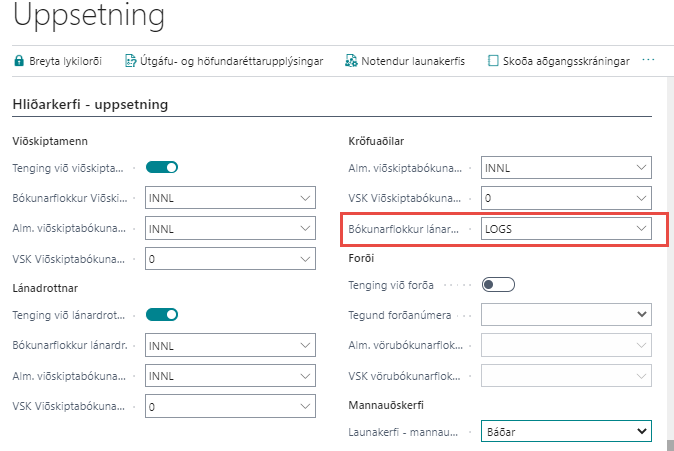Expand Bókunarflokkur Viðskiptamanna INNL dropdown
Screen dimensions: 674x451
pos(305,199)
